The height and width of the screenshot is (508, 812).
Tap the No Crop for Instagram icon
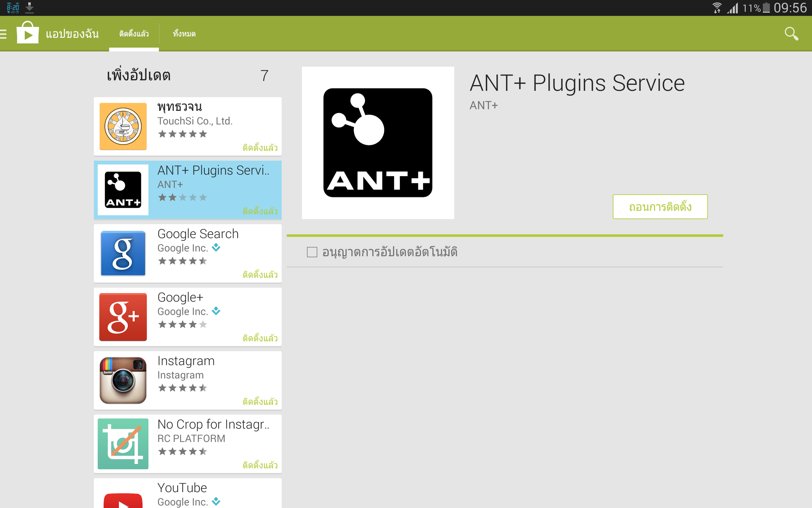[123, 444]
